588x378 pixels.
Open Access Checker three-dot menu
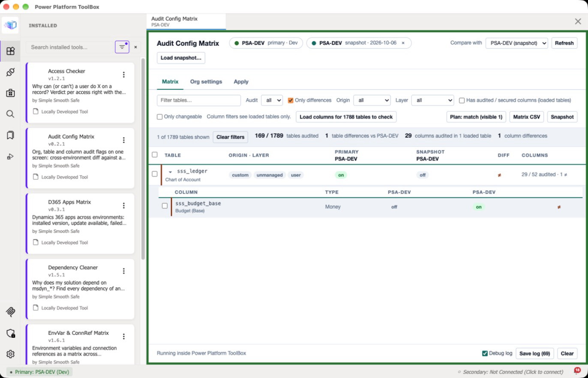(x=124, y=74)
